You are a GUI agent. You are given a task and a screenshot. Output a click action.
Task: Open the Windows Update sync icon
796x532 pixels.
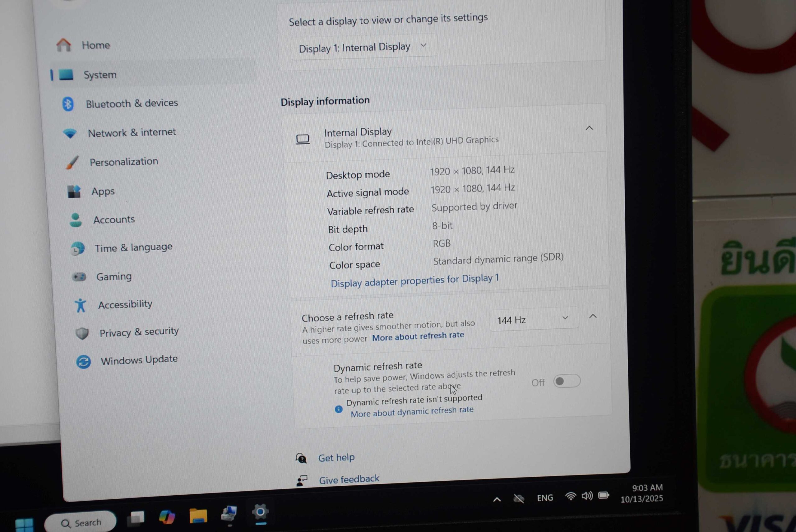tap(83, 362)
